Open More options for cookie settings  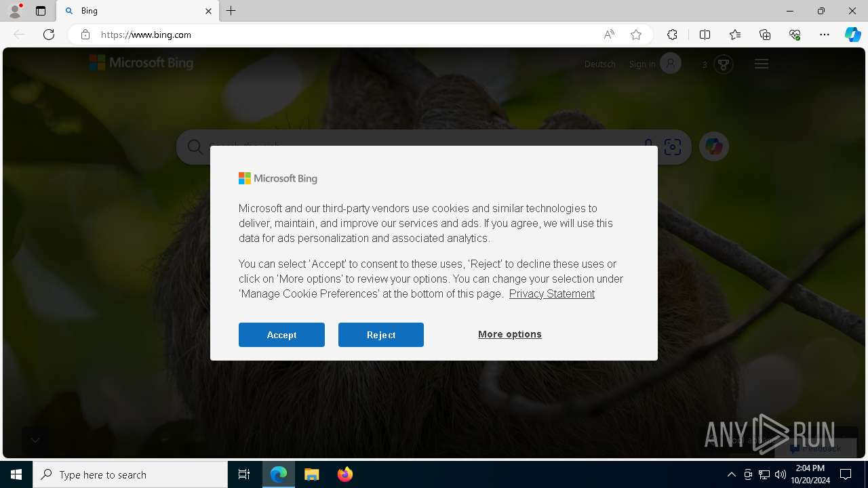(510, 334)
